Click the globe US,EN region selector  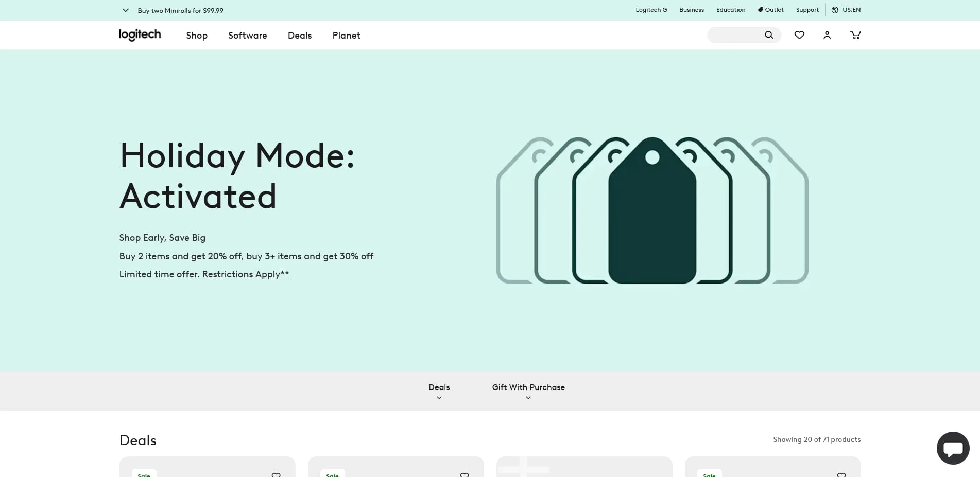tap(846, 10)
